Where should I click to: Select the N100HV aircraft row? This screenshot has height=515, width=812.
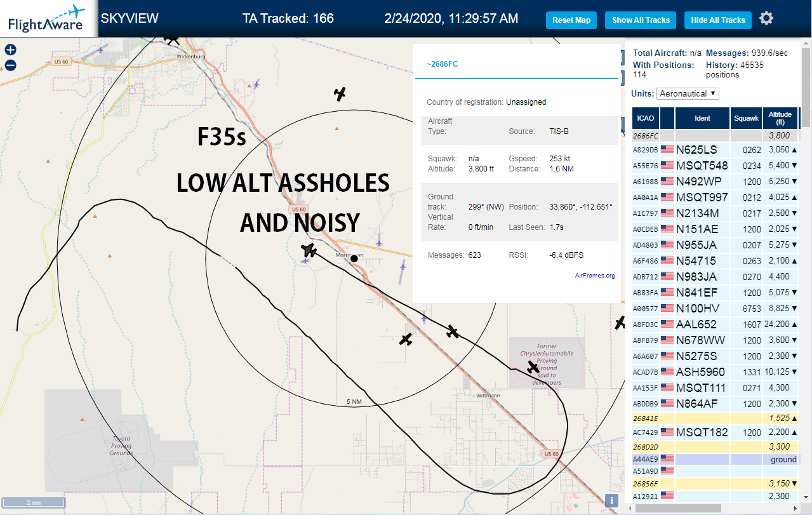(x=715, y=309)
